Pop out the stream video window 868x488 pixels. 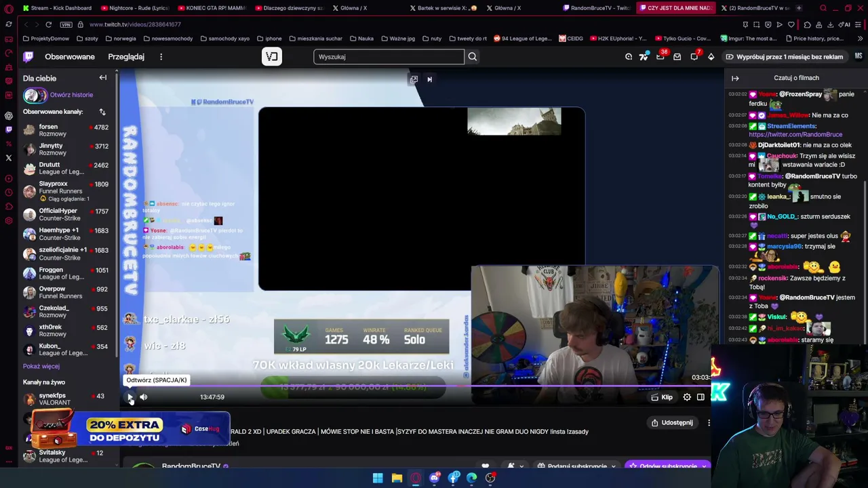coord(414,79)
